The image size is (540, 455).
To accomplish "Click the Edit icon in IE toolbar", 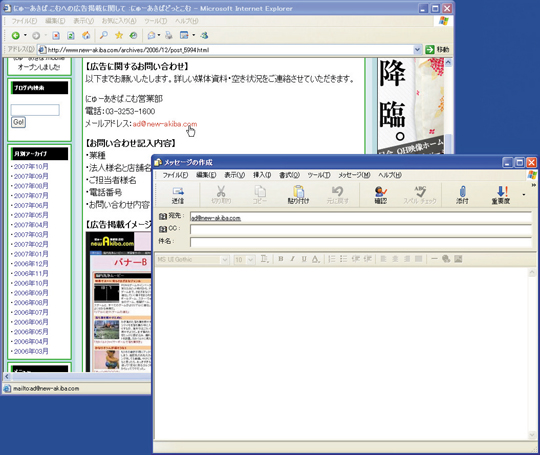I will pyautogui.click(x=184, y=35).
